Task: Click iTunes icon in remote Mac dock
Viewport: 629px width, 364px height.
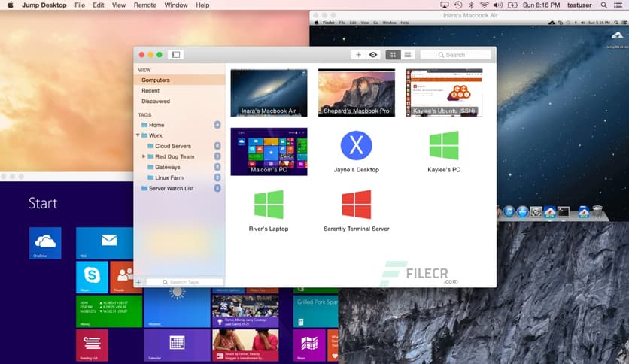Action: 509,211
